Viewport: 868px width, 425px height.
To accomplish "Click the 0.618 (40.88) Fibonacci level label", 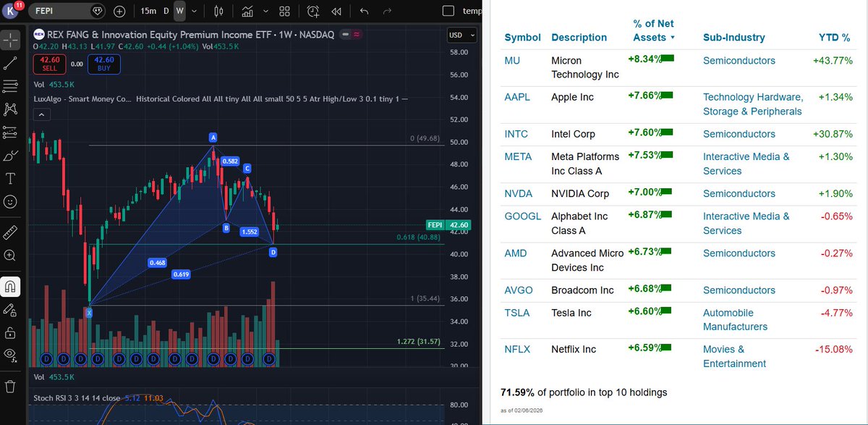I will pyautogui.click(x=420, y=237).
